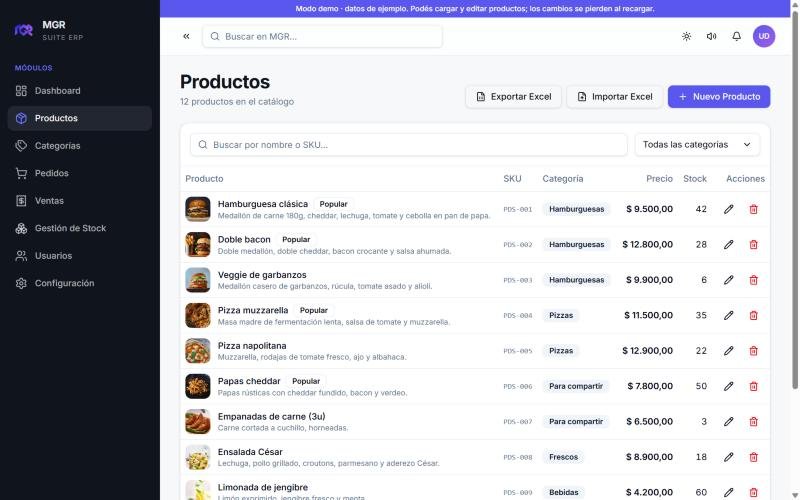Open the UD user avatar menu

[764, 36]
